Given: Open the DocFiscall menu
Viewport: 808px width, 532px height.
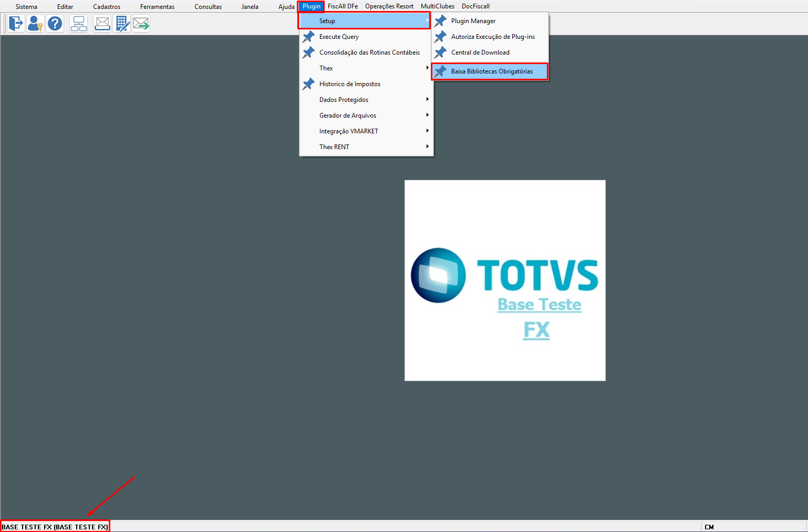Looking at the screenshot, I should point(475,6).
